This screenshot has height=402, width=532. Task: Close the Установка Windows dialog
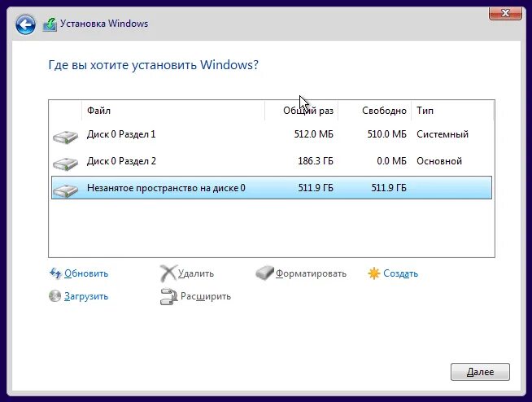(505, 13)
